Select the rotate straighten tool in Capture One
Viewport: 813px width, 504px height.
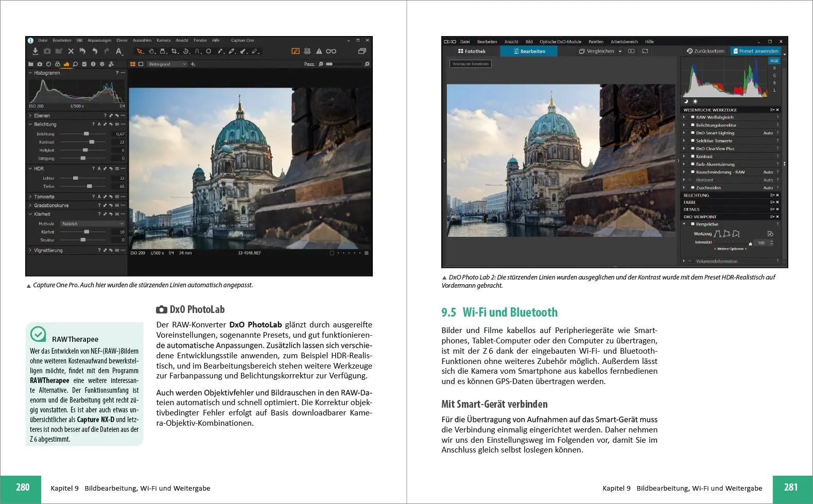click(x=187, y=51)
